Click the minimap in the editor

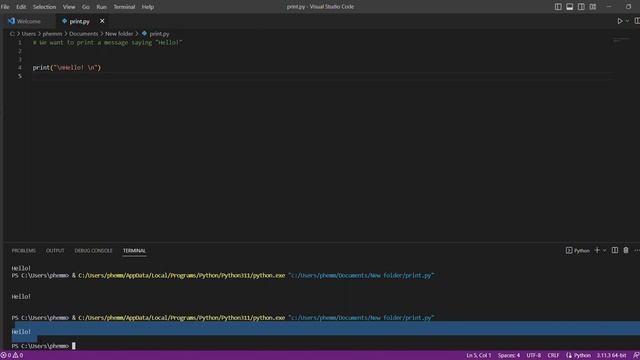click(x=622, y=40)
